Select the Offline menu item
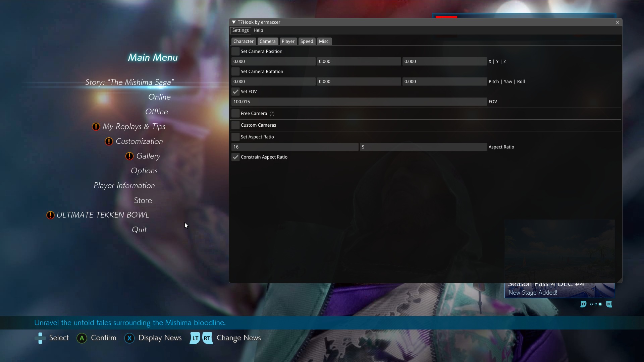Screen dimensions: 644x362 click(x=156, y=111)
